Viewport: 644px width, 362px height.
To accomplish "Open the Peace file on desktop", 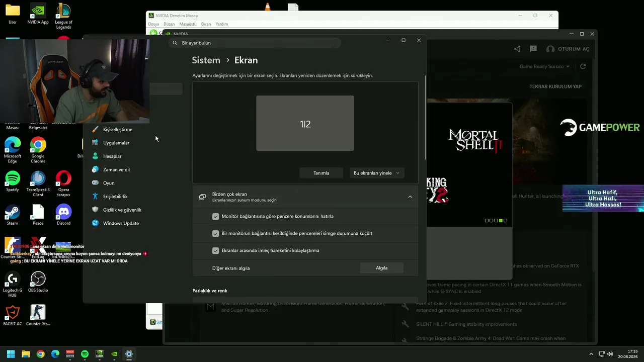I will 38,215.
